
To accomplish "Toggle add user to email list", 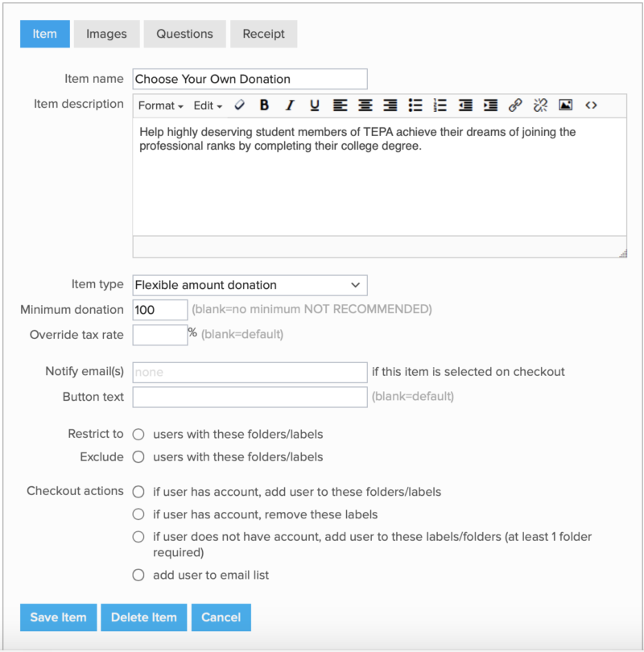I will pos(138,576).
